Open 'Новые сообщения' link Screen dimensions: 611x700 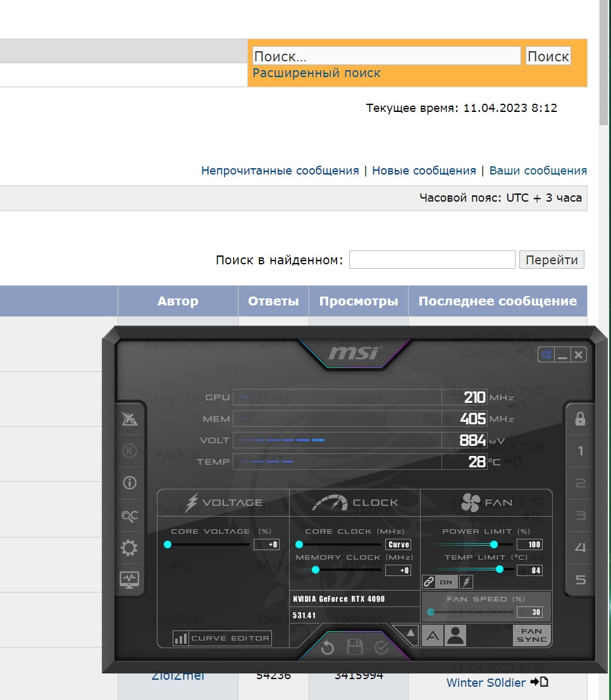(424, 171)
